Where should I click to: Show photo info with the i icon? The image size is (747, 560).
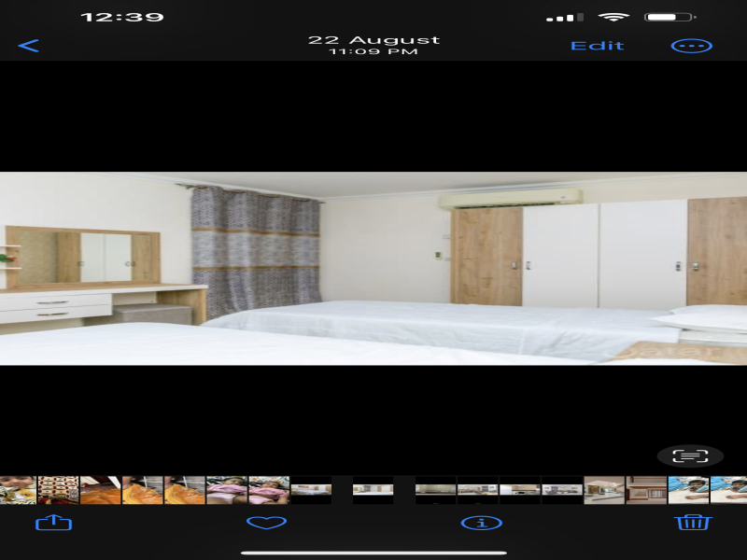click(x=482, y=524)
